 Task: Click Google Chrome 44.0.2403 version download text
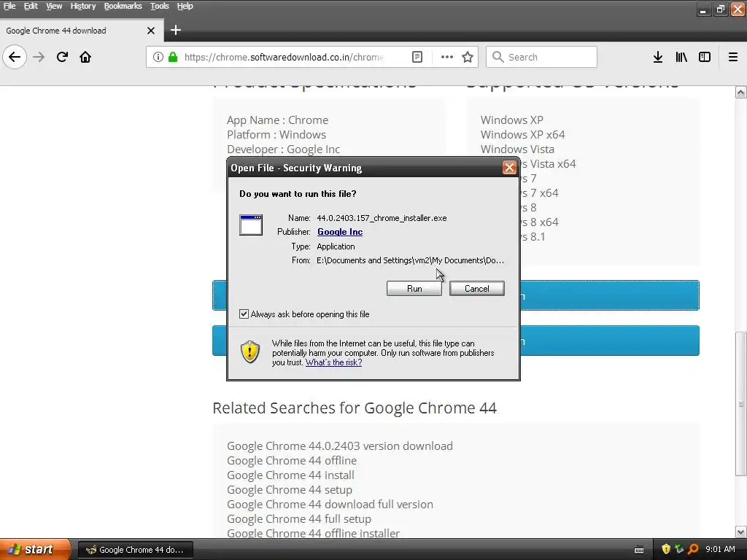click(340, 446)
